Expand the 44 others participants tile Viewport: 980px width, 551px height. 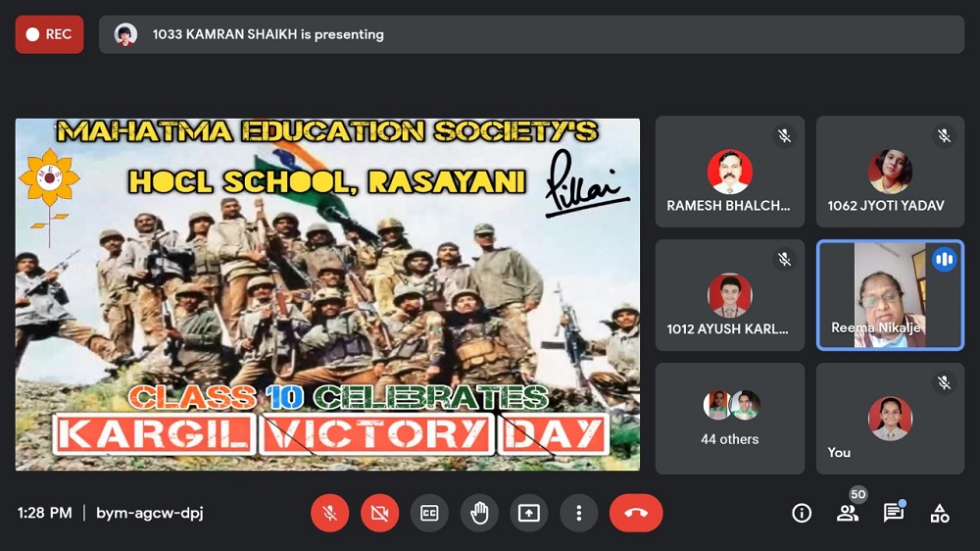[729, 419]
